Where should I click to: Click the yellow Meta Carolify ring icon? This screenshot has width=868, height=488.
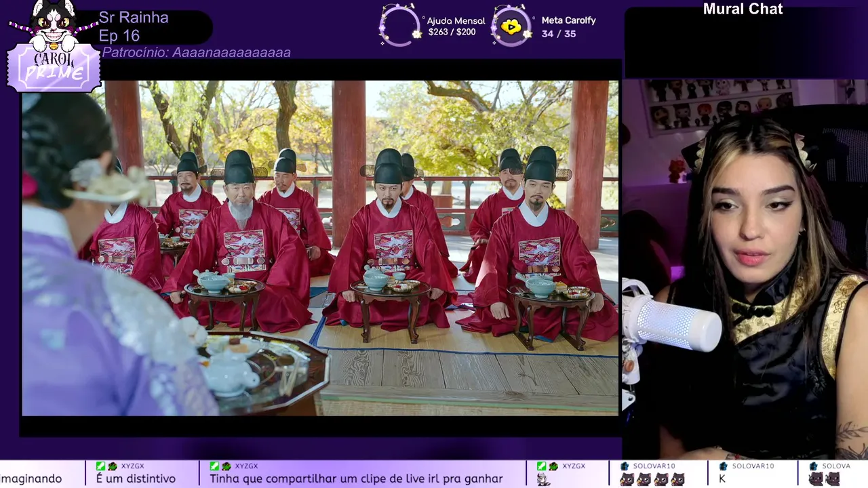coord(511,26)
